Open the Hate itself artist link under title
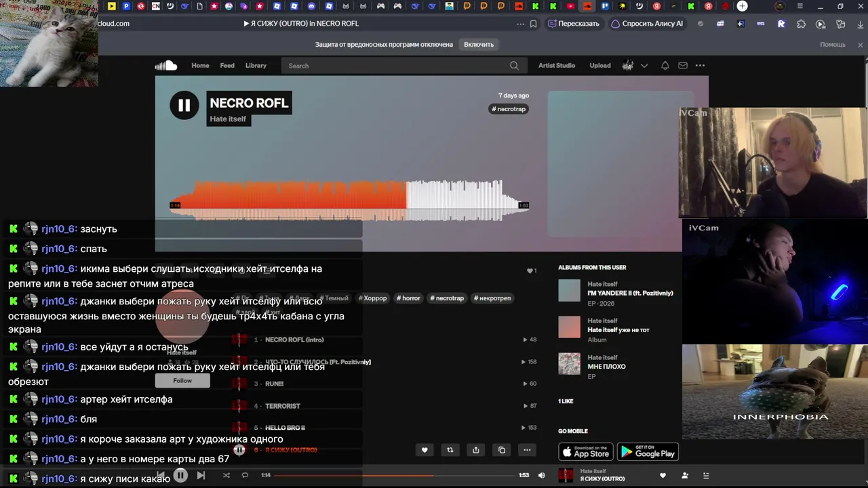This screenshot has height=488, width=868. pos(228,119)
